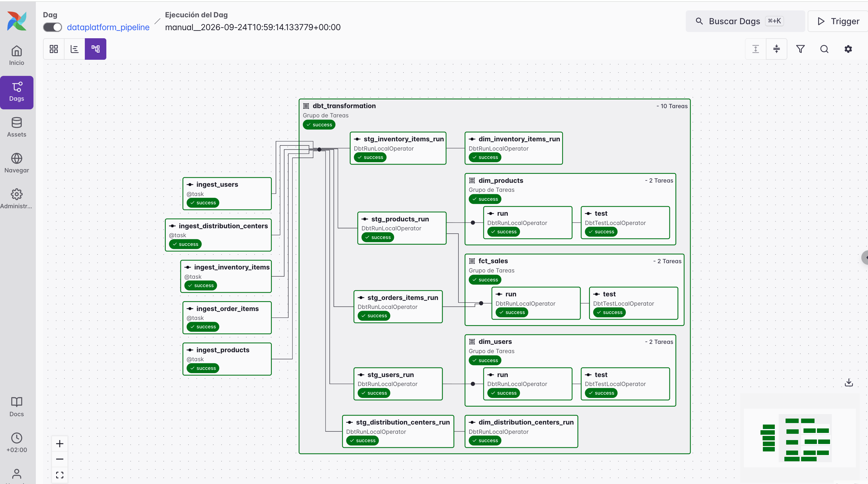Viewport: 868px width, 484px height.
Task: Open the right side panel handle
Action: point(865,258)
